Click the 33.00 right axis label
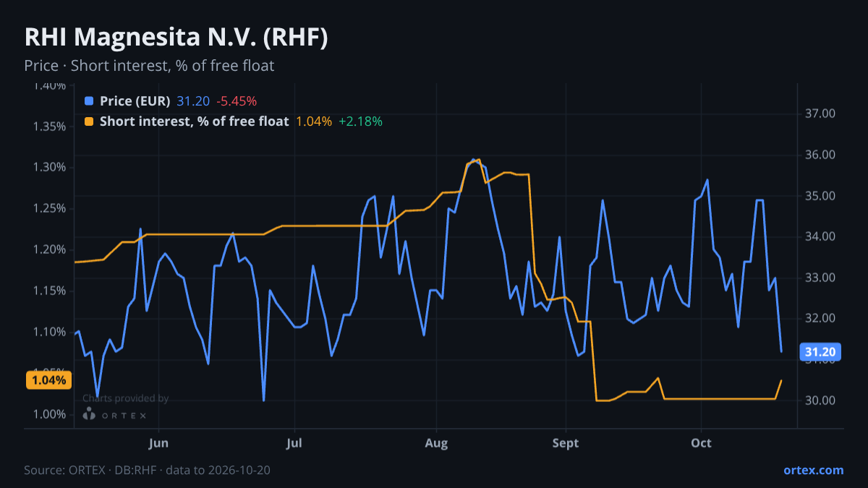868x488 pixels. click(x=820, y=278)
